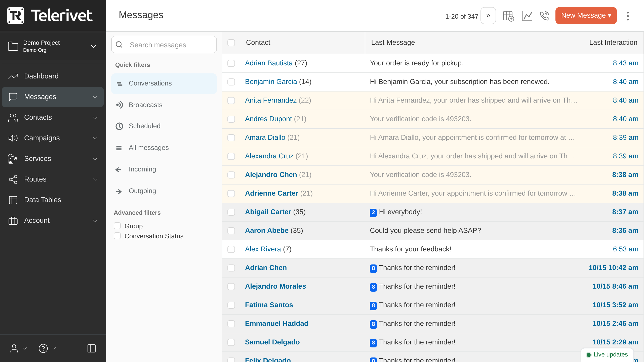Select the Broadcasts quick filter
The image size is (644, 362).
click(164, 105)
